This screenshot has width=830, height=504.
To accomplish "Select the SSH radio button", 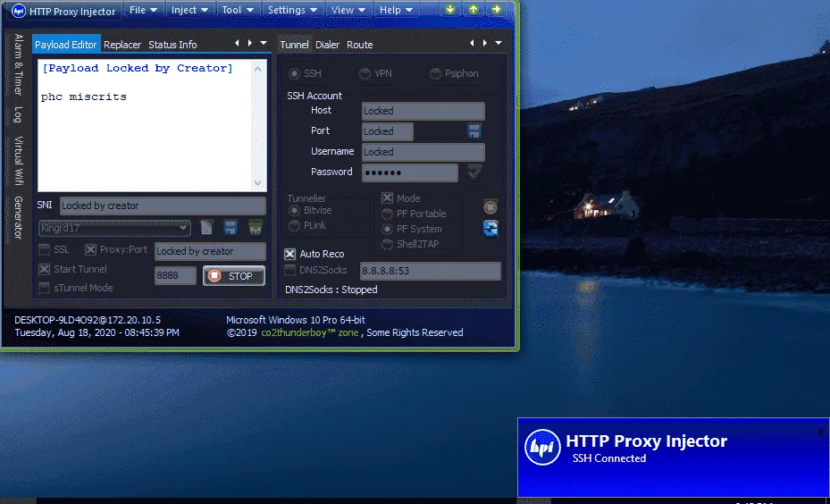I will click(x=294, y=73).
